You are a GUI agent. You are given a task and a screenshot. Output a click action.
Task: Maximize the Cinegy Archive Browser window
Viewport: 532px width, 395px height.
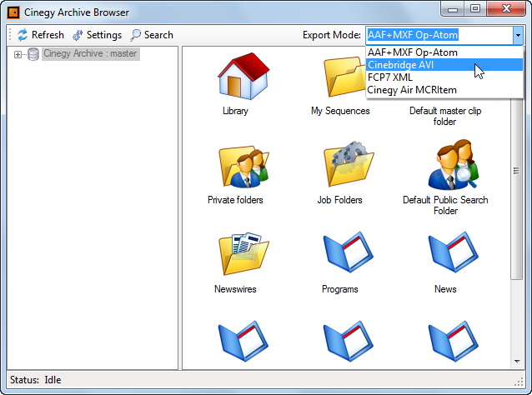[x=475, y=9]
